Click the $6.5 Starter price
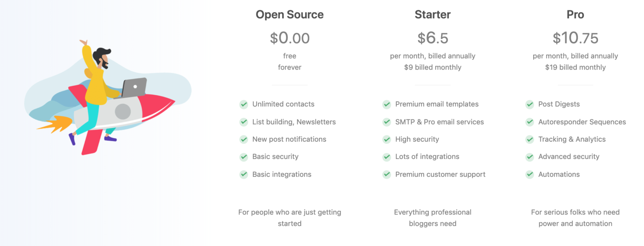 click(x=433, y=38)
